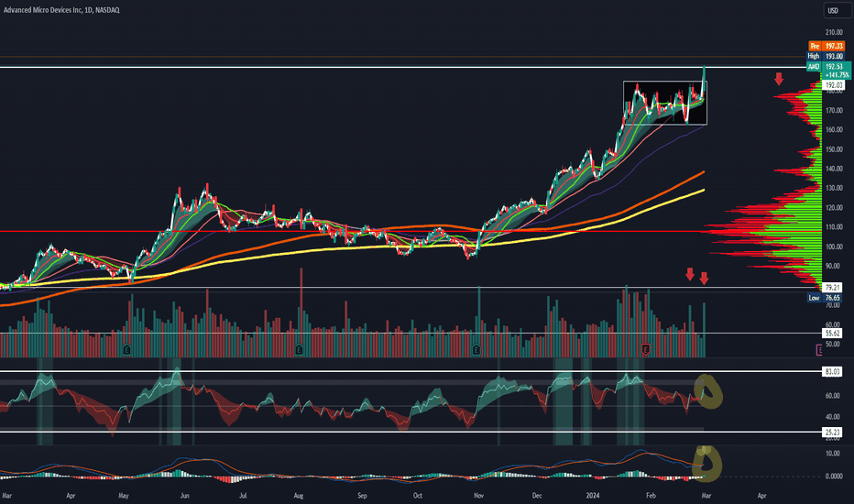Click the 140.00 price axis label

[x=834, y=169]
